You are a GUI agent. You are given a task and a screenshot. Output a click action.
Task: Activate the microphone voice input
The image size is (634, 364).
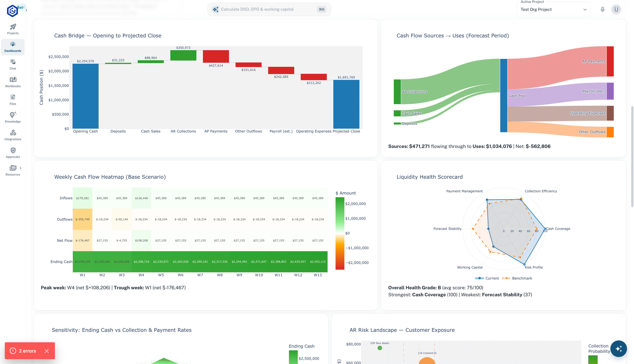(603, 9)
